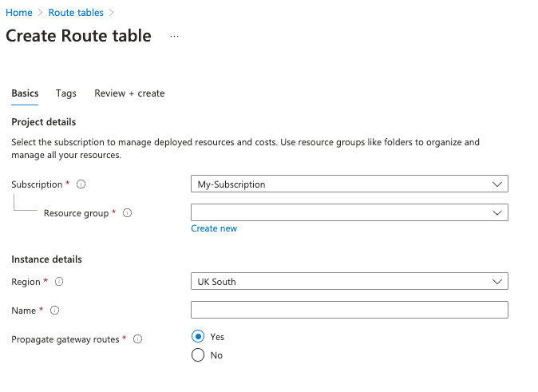Show the Region info tooltip icon
Screen dimensions: 538x392
tap(59, 282)
